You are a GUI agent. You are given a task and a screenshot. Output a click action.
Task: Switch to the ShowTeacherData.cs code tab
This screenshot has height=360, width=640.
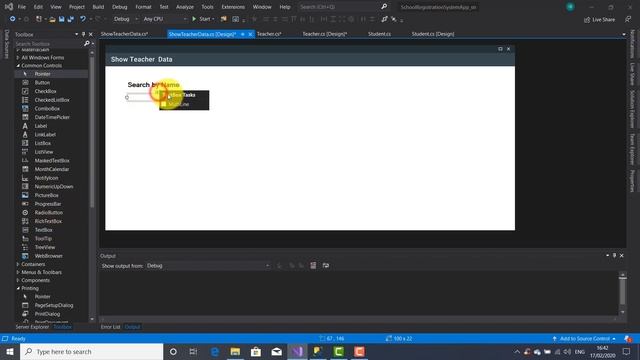pyautogui.click(x=124, y=34)
